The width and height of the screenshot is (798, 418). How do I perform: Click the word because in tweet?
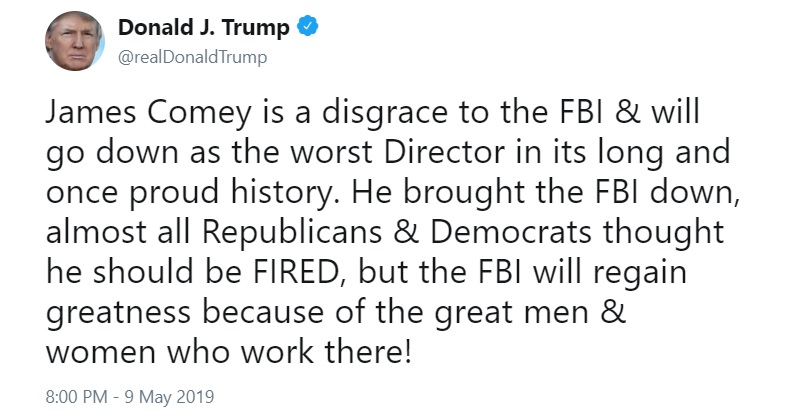tap(263, 312)
